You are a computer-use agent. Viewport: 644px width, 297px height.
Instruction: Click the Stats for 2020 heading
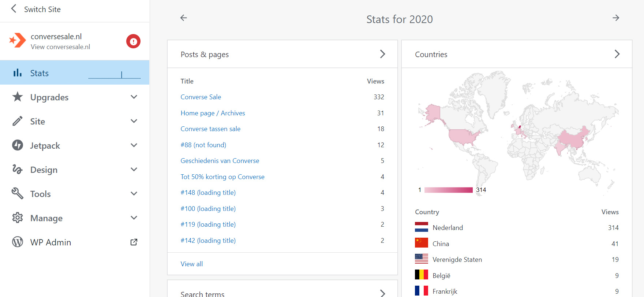400,19
